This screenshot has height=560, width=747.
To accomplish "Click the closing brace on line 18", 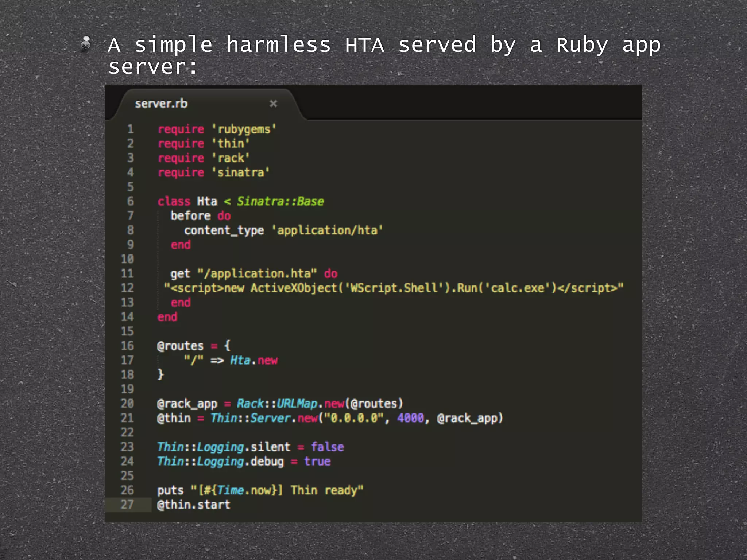I will [160, 374].
